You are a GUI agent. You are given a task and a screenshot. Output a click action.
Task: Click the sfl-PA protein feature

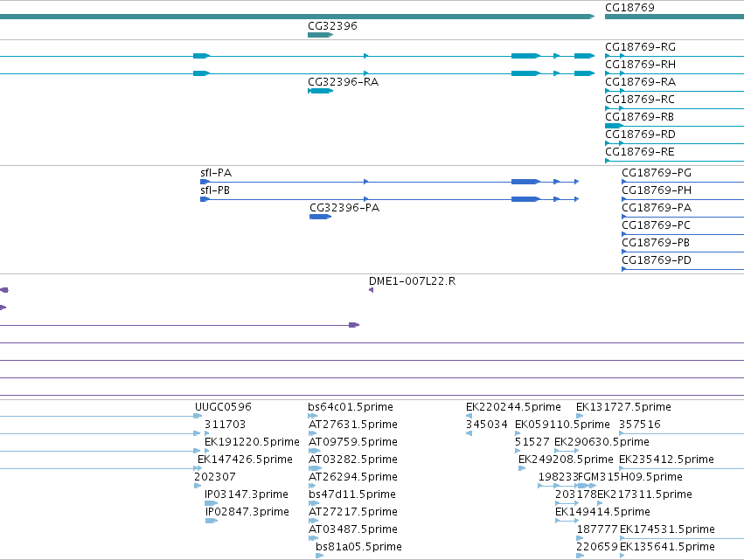216,173
